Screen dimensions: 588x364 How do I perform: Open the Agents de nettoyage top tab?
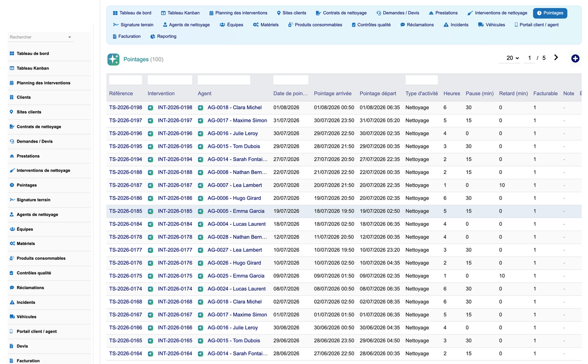click(x=186, y=24)
